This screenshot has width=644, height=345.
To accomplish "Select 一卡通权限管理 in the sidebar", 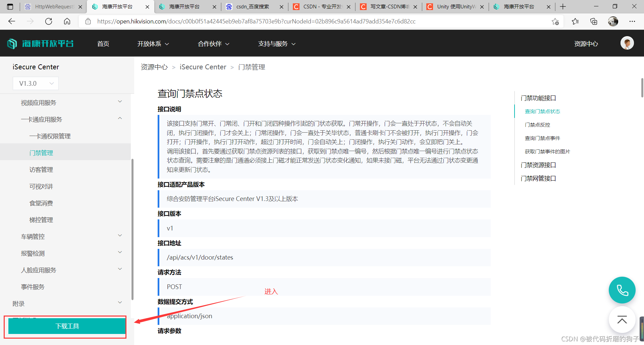I will 50,136.
